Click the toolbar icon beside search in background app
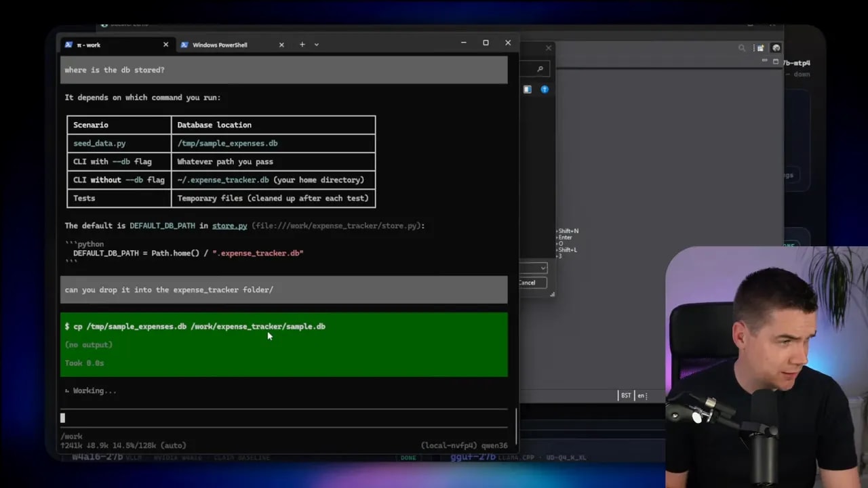Screen dimensions: 868x488 tap(760, 48)
